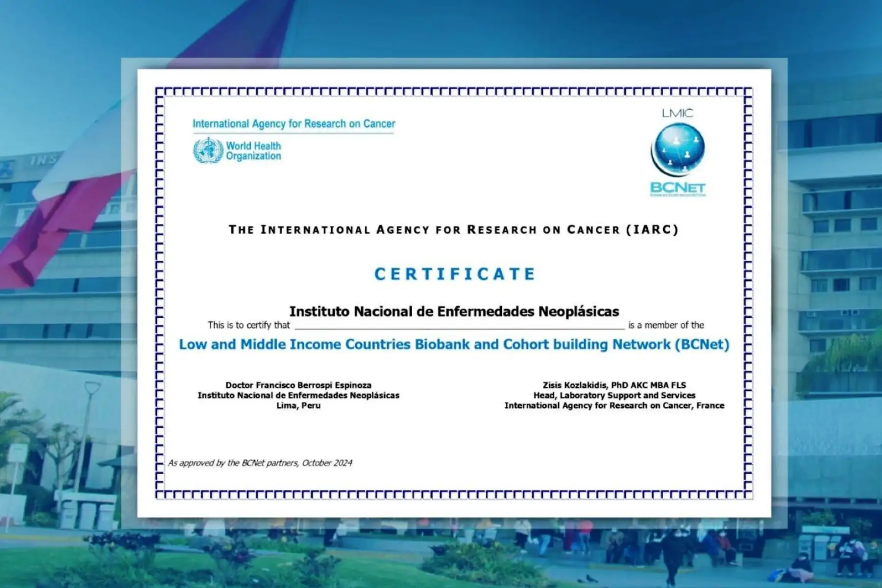The height and width of the screenshot is (588, 882).
Task: Click the blue 'CERTIFICATE' title
Action: [455, 274]
